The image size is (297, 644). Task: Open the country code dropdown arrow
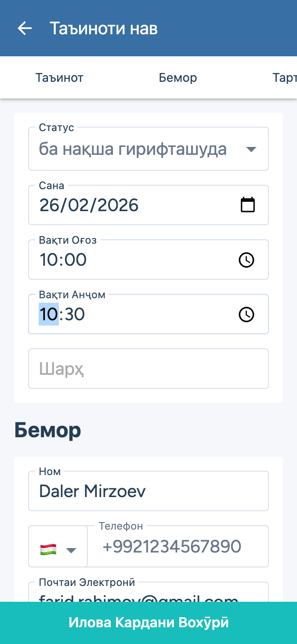[71, 550]
